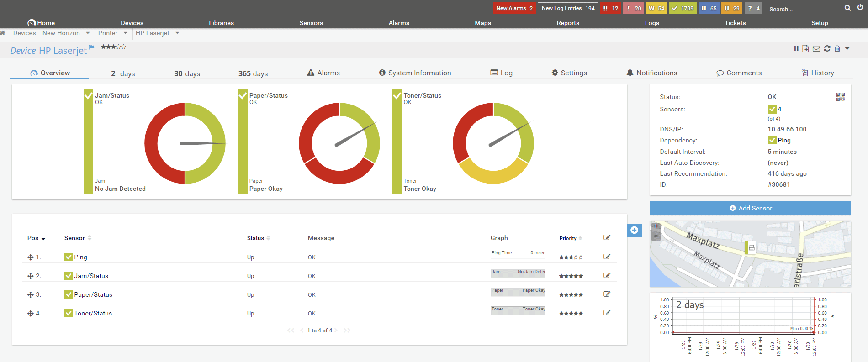This screenshot has height=362, width=868.
Task: Grab the move handle for Jam/Status row
Action: tap(31, 276)
